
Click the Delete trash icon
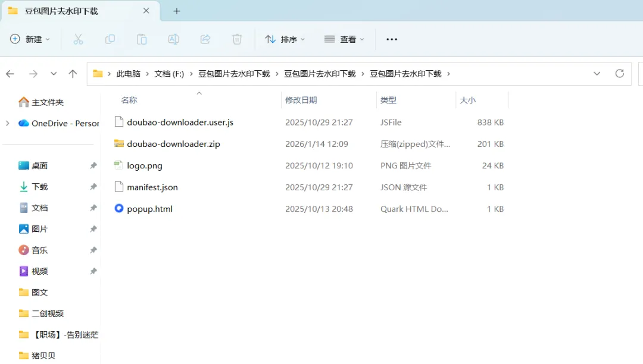point(237,39)
